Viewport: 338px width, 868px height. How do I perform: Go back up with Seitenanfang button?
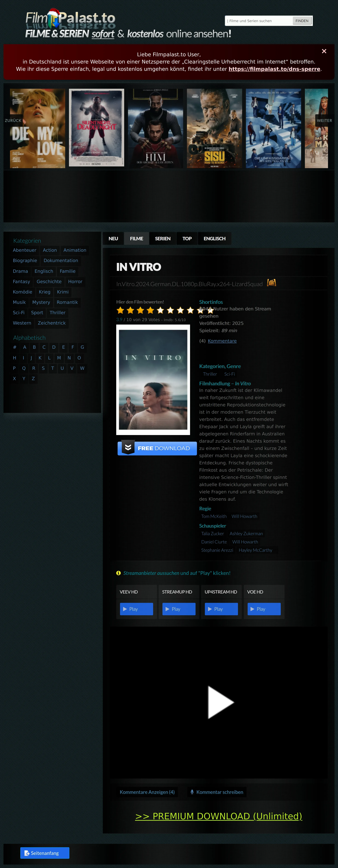point(45,853)
